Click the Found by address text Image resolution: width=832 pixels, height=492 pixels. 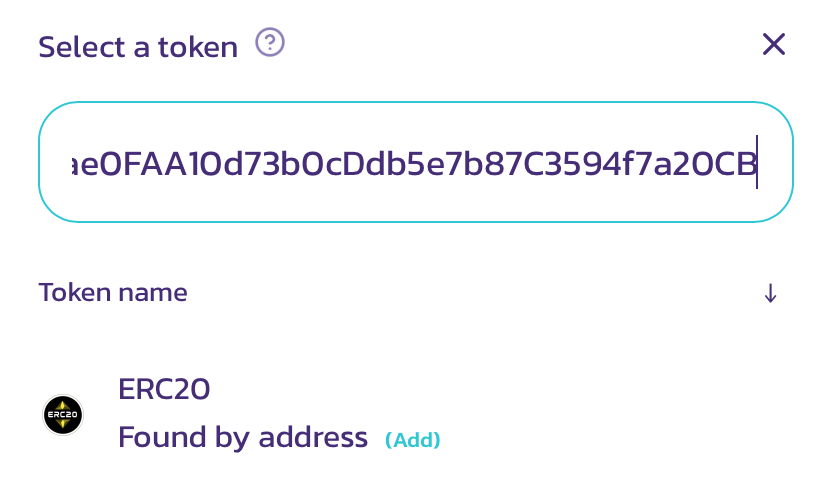coord(243,437)
